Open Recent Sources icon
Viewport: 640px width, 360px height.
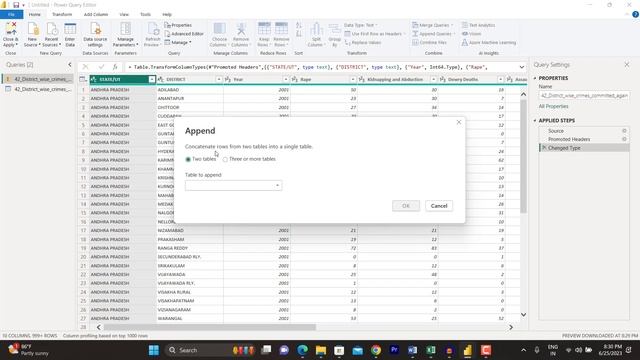(51, 34)
